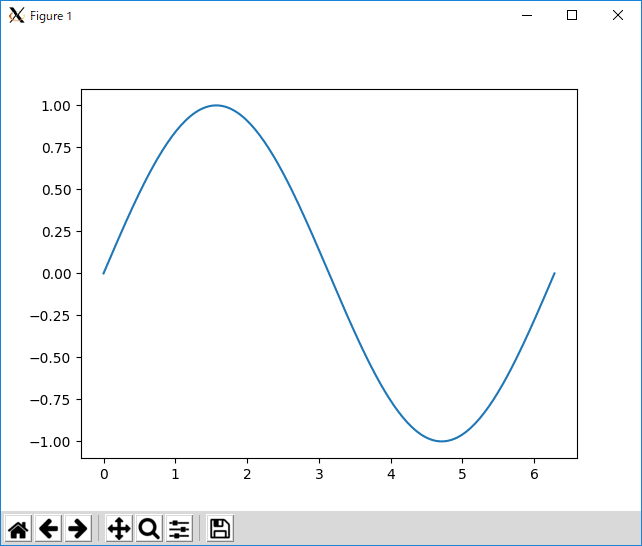This screenshot has height=546, width=642.
Task: Click the y-axis label 0.75
Action: pyautogui.click(x=56, y=148)
